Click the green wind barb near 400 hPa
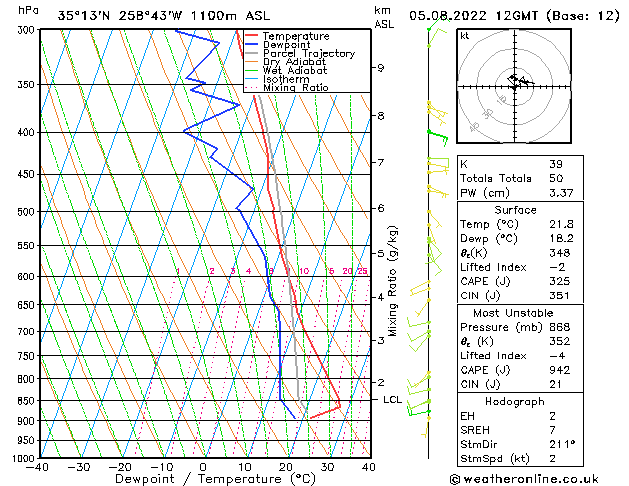 [438, 136]
